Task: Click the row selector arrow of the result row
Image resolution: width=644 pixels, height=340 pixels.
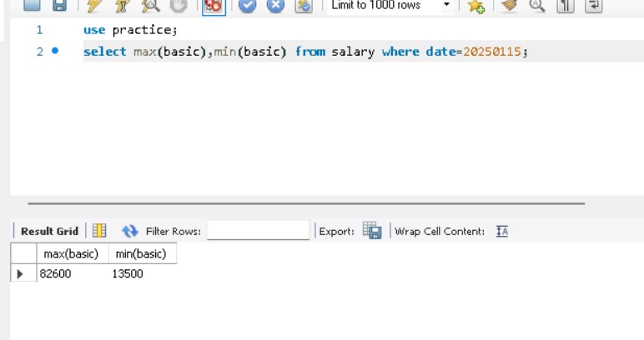Action: [20, 273]
